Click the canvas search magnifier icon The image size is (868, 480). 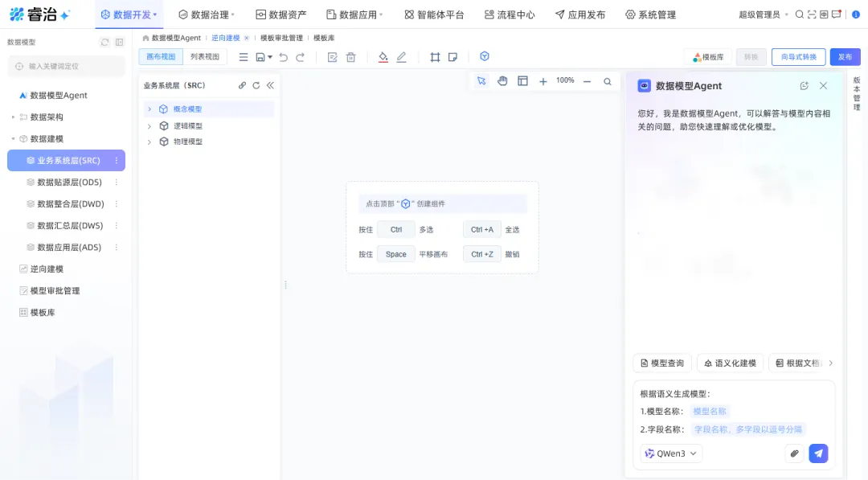click(x=608, y=81)
